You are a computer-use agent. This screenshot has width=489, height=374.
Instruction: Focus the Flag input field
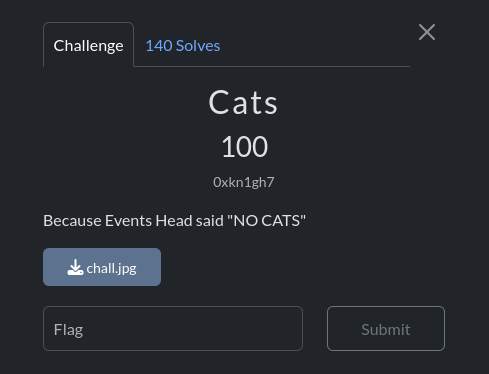click(173, 328)
